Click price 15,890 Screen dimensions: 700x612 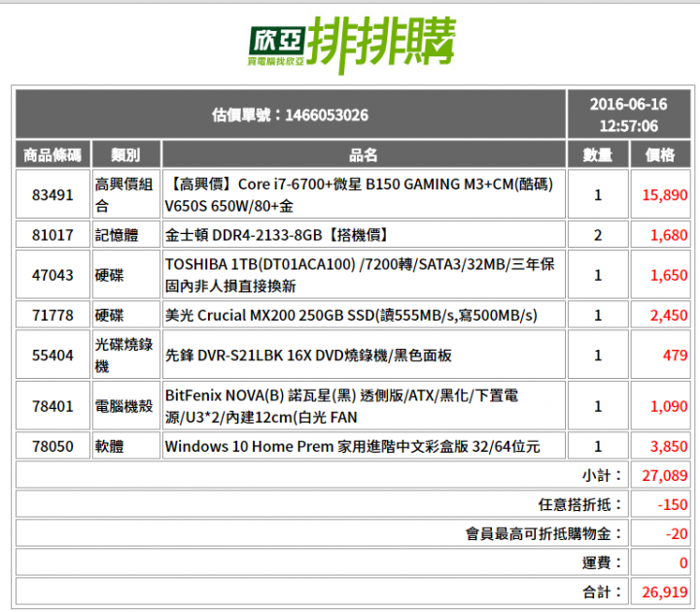click(x=665, y=195)
